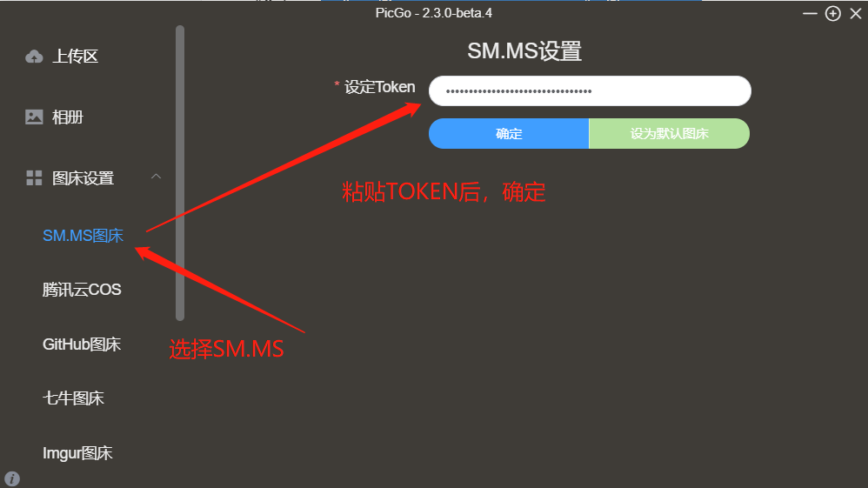Focus the 设定Token input field

click(590, 90)
